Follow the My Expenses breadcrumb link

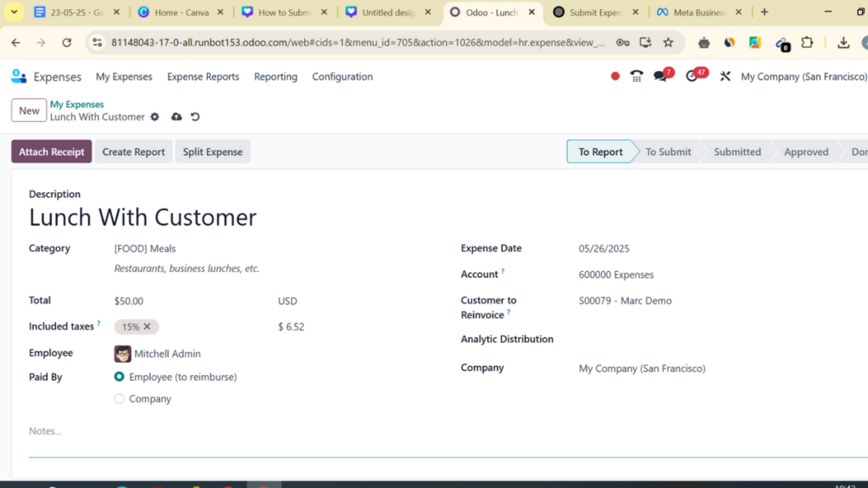pos(77,104)
